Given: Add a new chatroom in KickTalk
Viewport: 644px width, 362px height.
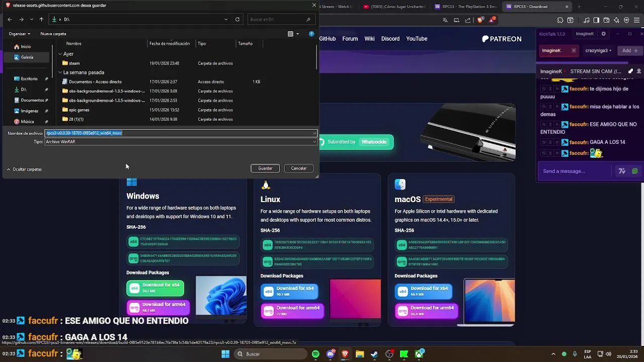Looking at the screenshot, I should point(630,51).
